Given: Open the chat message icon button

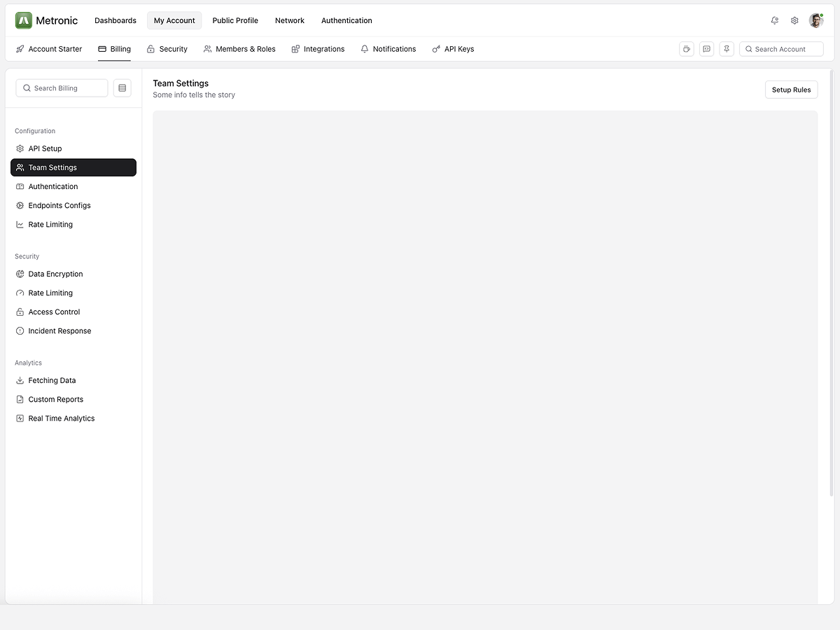Looking at the screenshot, I should [707, 49].
